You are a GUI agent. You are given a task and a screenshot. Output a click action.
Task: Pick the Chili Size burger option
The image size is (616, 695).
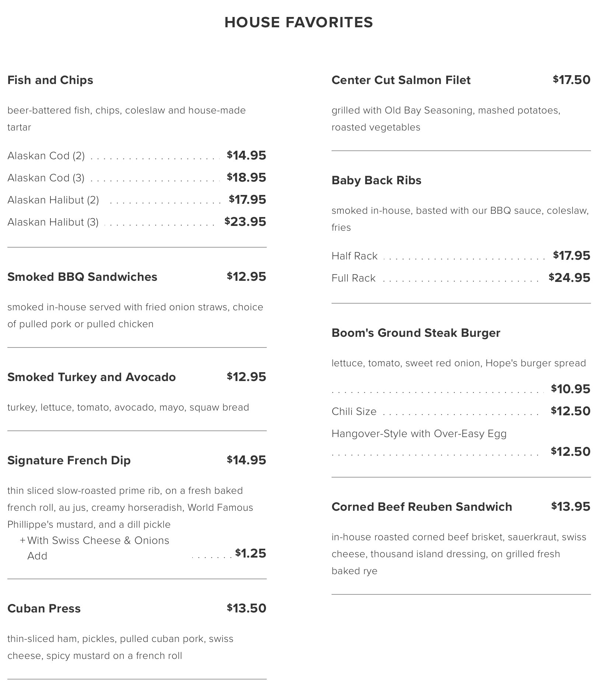click(x=354, y=412)
